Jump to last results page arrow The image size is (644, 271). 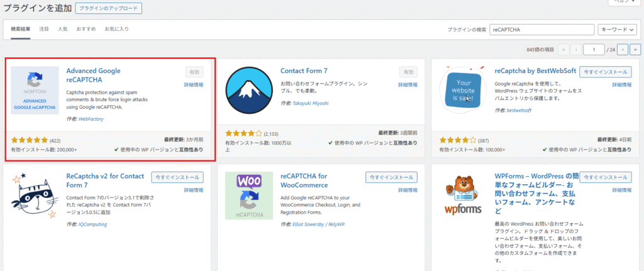click(635, 49)
